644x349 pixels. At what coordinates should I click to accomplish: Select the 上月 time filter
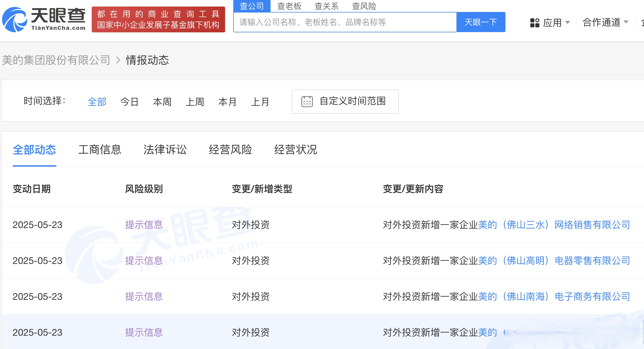pos(260,102)
